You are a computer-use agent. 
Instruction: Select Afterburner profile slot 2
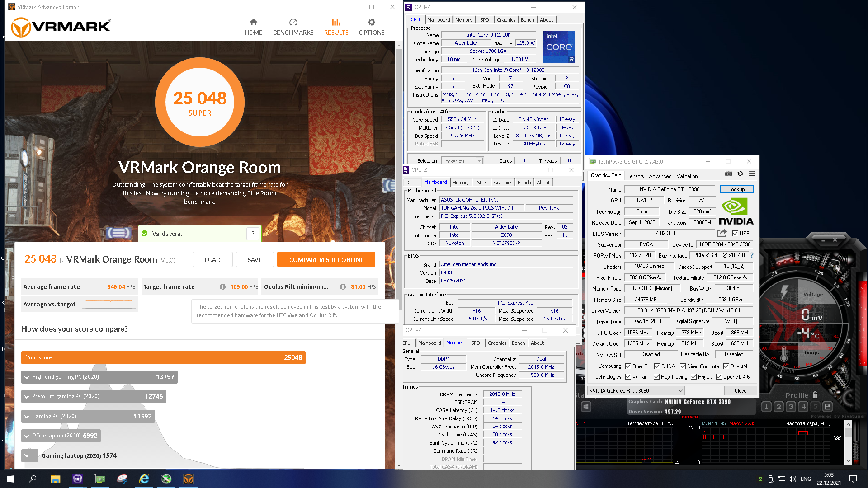click(x=778, y=407)
